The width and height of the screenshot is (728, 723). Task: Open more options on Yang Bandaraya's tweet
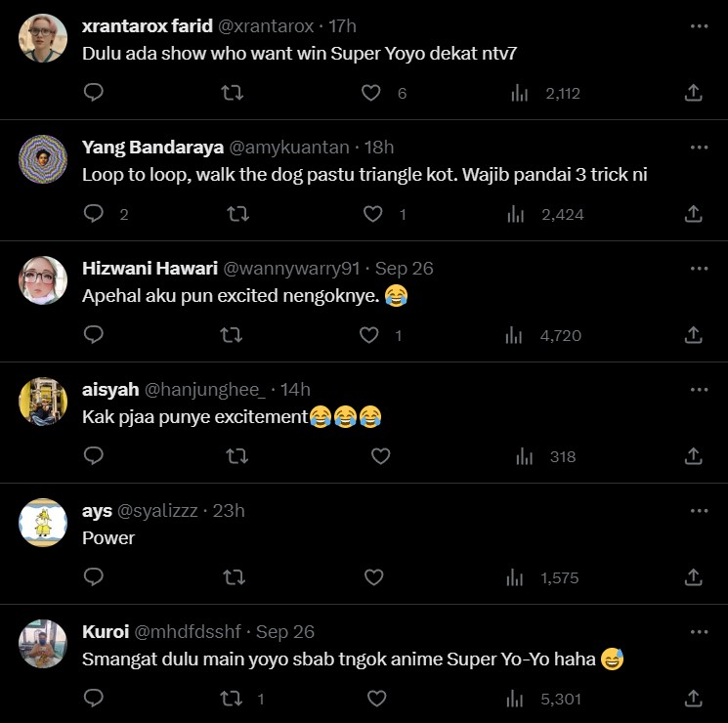point(699,148)
